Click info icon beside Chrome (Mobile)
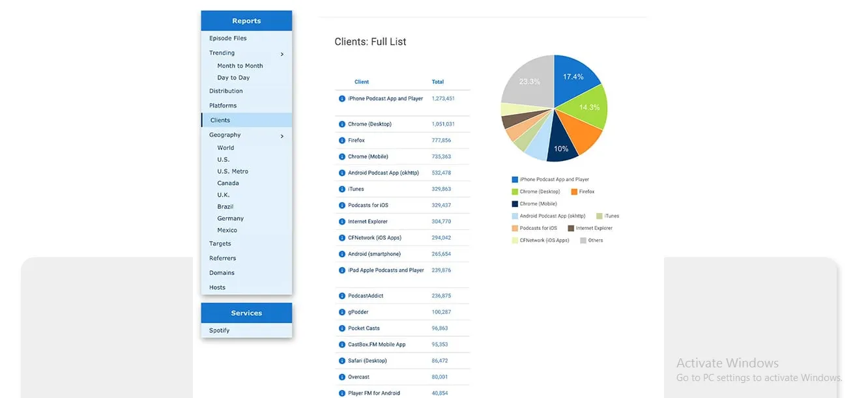The height and width of the screenshot is (398, 868). [x=342, y=157]
